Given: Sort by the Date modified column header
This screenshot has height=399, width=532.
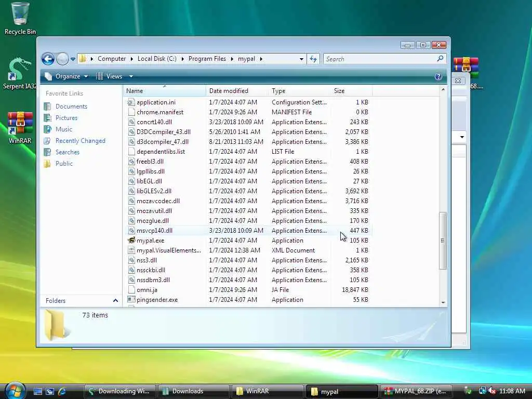Looking at the screenshot, I should (x=236, y=91).
